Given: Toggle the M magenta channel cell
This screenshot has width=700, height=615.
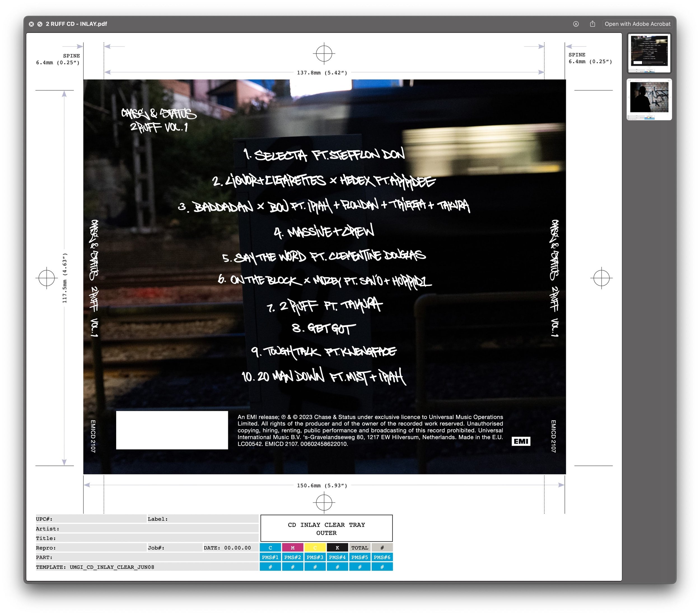Looking at the screenshot, I should pos(293,548).
